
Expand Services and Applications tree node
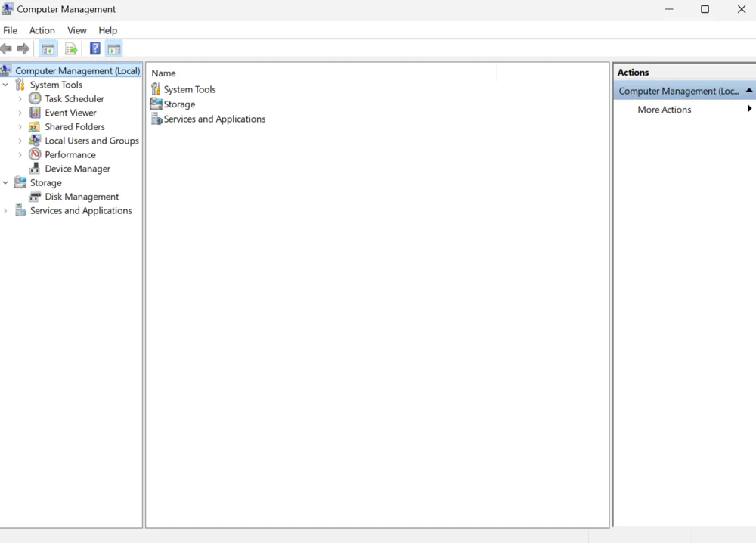6,211
